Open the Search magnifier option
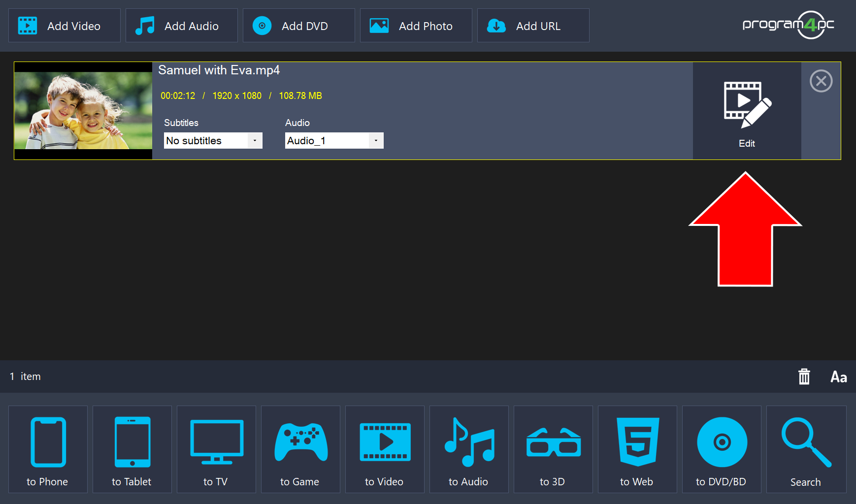 click(806, 449)
